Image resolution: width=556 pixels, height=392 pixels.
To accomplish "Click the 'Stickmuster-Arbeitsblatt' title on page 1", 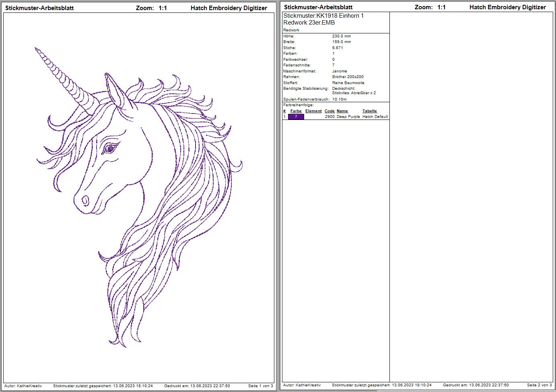I will coord(39,8).
